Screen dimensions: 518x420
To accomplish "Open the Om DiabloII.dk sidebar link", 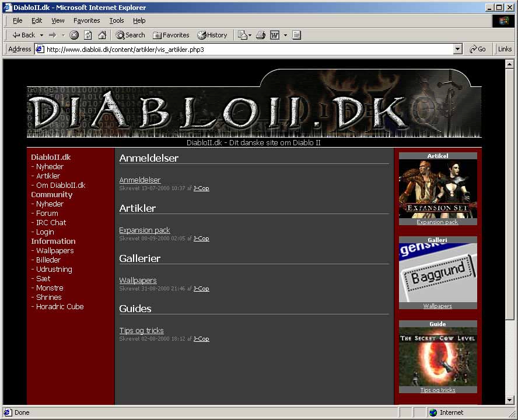I will (x=61, y=185).
